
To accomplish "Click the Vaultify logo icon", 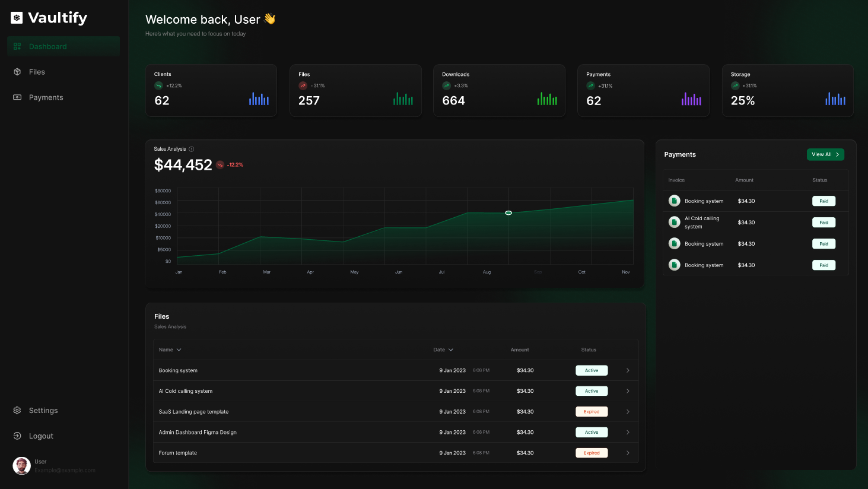I will pos(15,18).
